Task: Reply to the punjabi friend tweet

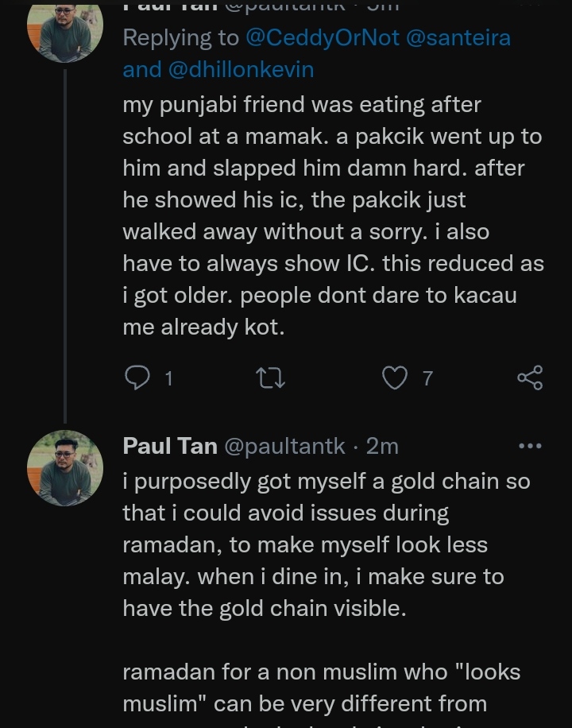Action: pos(137,378)
